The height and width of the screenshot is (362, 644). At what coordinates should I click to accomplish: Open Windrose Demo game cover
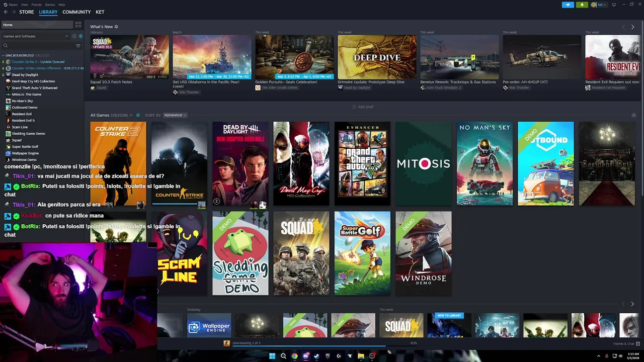tap(424, 253)
